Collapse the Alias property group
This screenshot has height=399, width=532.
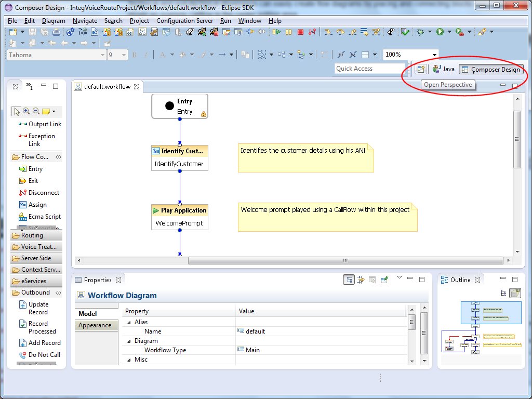(x=129, y=322)
